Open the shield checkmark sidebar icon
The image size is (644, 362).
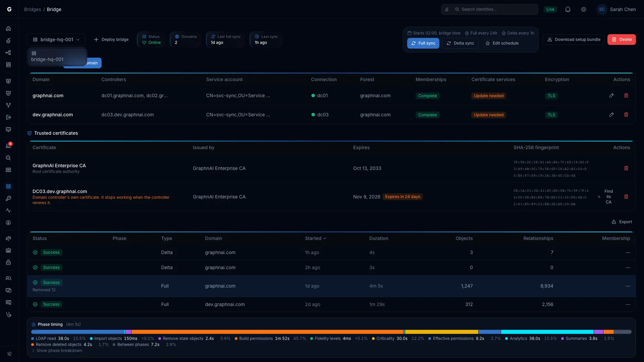[9, 93]
